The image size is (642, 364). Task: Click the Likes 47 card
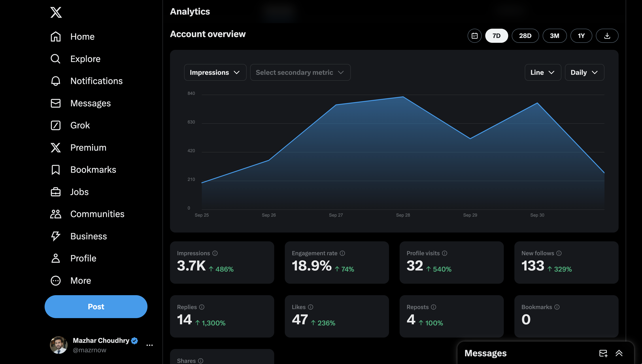(x=336, y=316)
